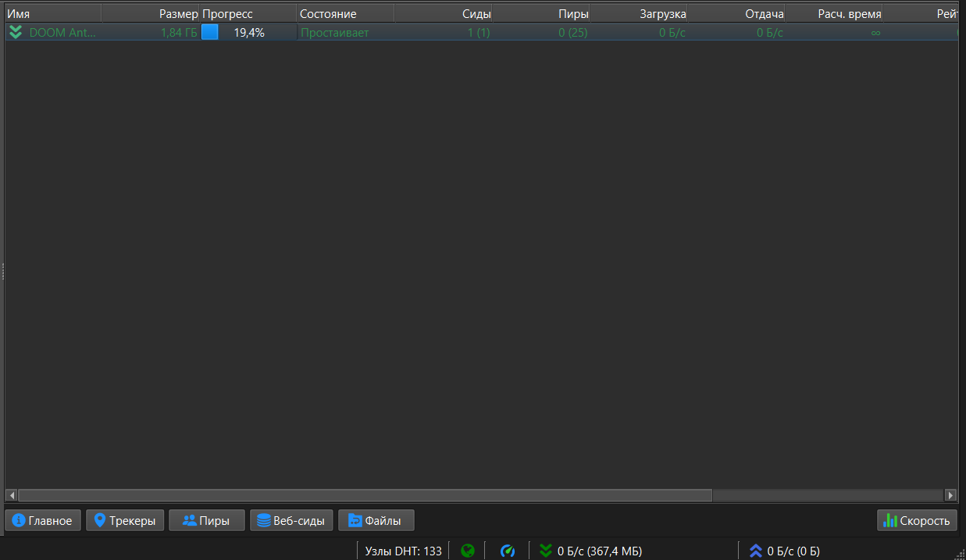Screen dimensions: 966x560
Task: Sort by the Размер column header
Action: point(151,14)
